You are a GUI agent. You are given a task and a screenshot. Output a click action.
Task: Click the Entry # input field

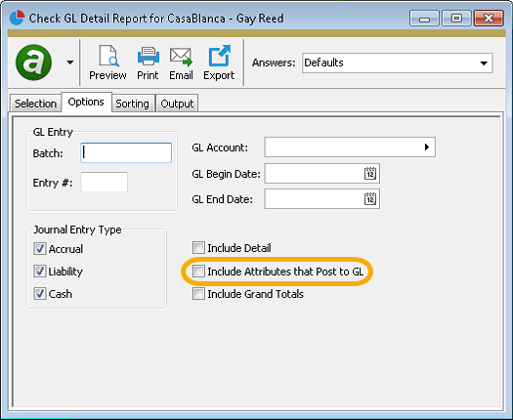click(104, 183)
